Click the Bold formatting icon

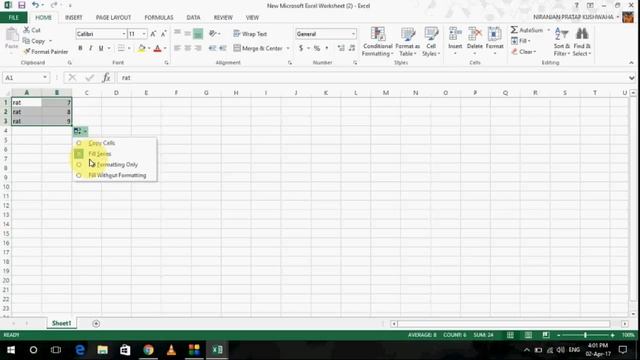(80, 48)
